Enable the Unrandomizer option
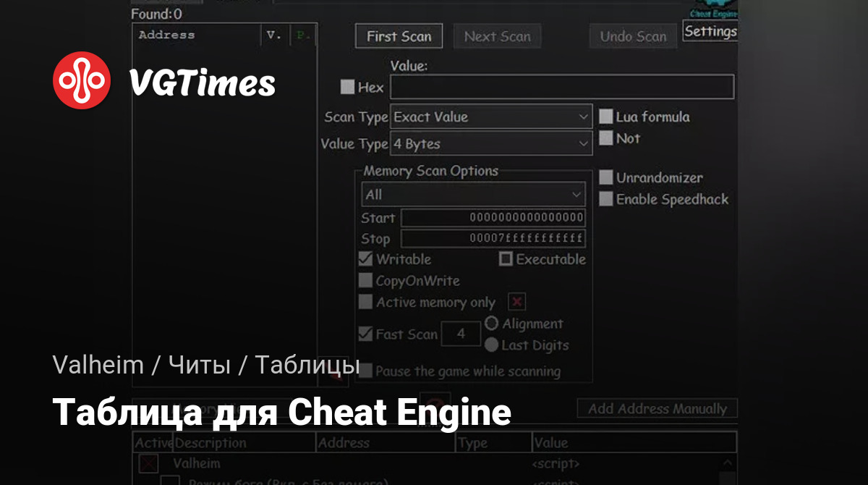868x485 pixels. 606,177
